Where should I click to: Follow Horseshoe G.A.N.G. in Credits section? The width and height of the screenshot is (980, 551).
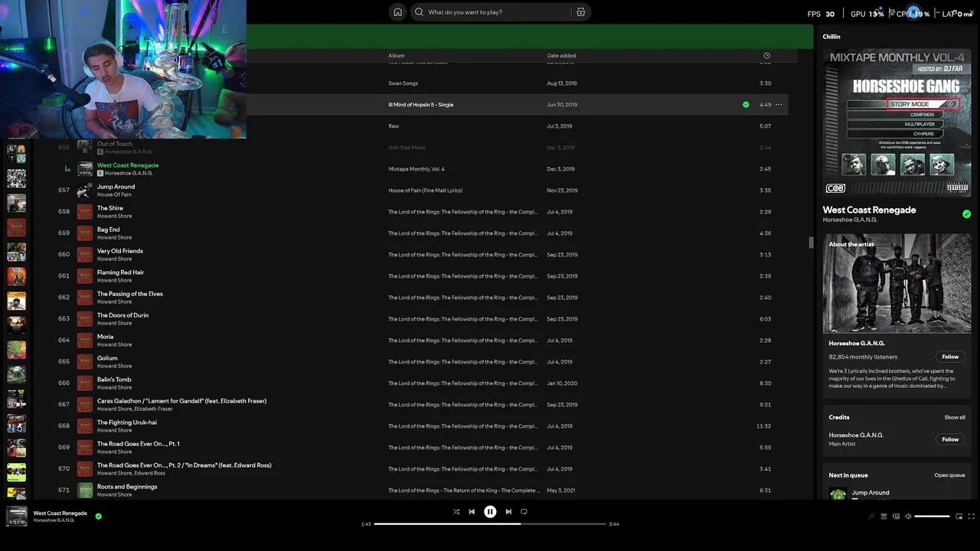click(950, 439)
